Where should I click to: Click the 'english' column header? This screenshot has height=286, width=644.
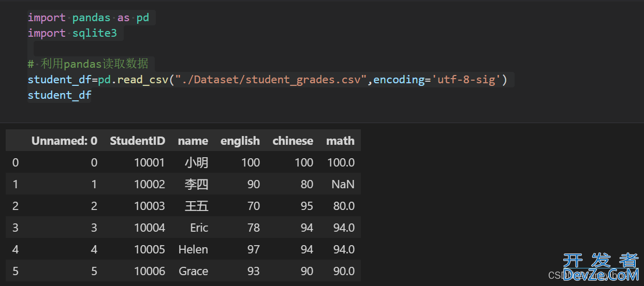[240, 141]
